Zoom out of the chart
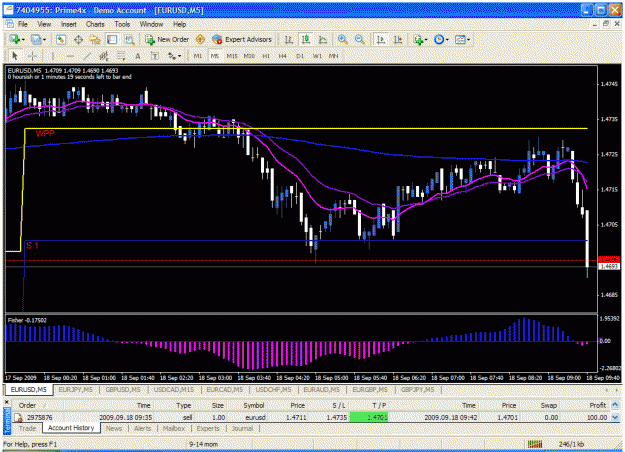Viewport: 625px width, 452px height. click(360, 39)
